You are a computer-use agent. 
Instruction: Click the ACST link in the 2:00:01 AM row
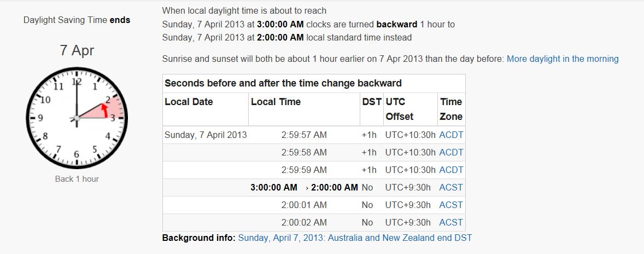tap(451, 205)
